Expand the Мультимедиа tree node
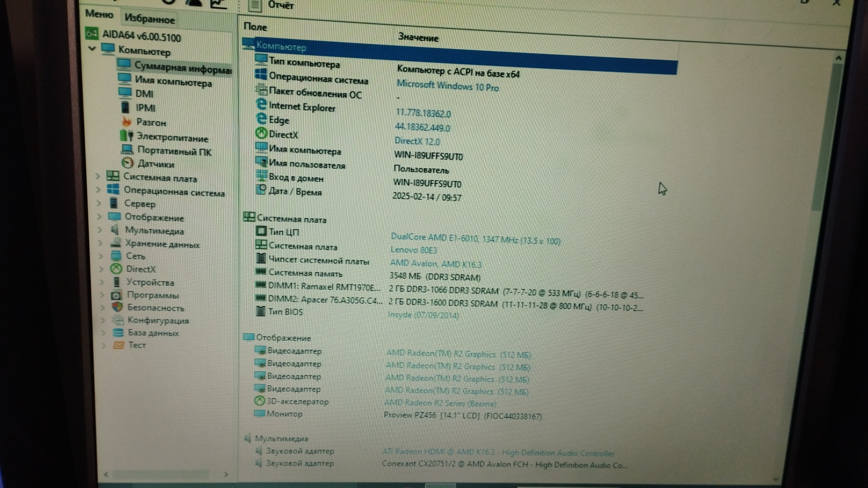This screenshot has width=868, height=488. [99, 230]
